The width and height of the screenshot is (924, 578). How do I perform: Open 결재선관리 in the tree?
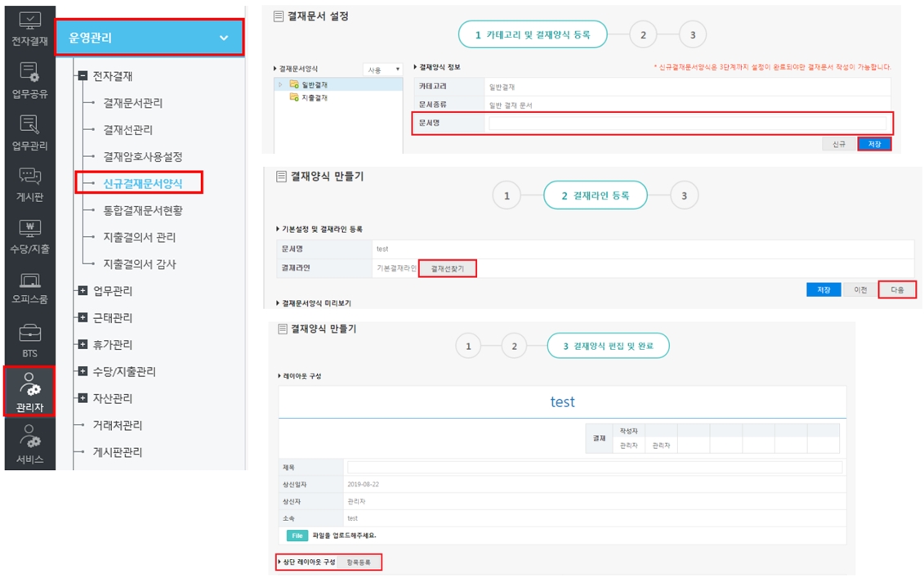point(128,129)
